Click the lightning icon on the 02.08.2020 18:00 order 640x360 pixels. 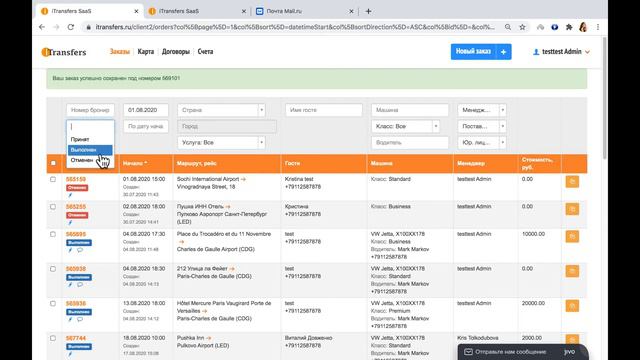point(70,222)
